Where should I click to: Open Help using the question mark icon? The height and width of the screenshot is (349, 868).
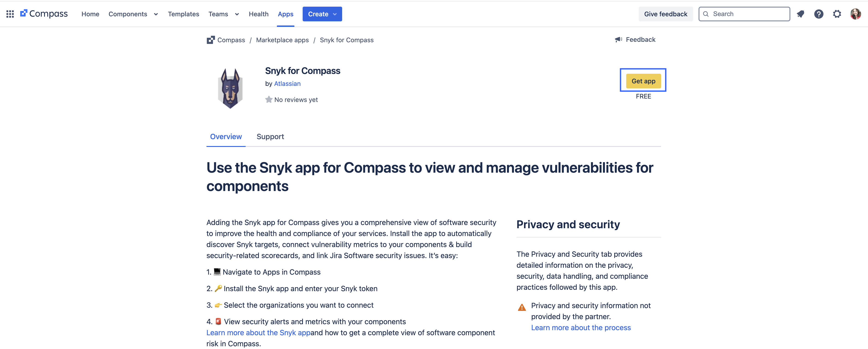(x=819, y=14)
